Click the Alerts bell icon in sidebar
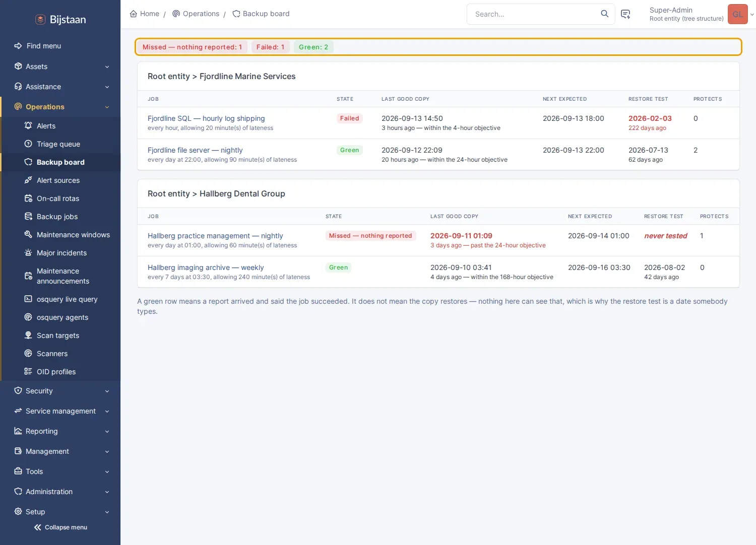 28,125
